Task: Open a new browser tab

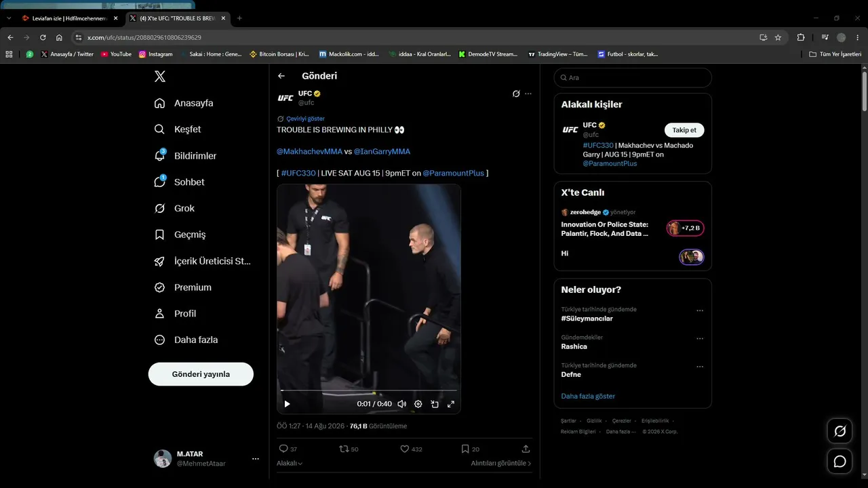Action: click(239, 18)
